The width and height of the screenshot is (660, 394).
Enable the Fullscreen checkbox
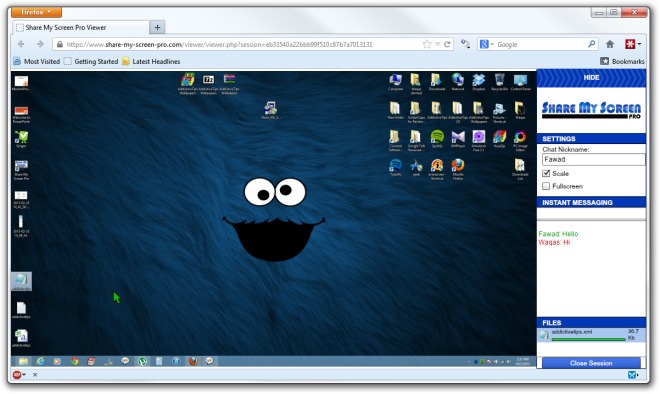tap(546, 186)
